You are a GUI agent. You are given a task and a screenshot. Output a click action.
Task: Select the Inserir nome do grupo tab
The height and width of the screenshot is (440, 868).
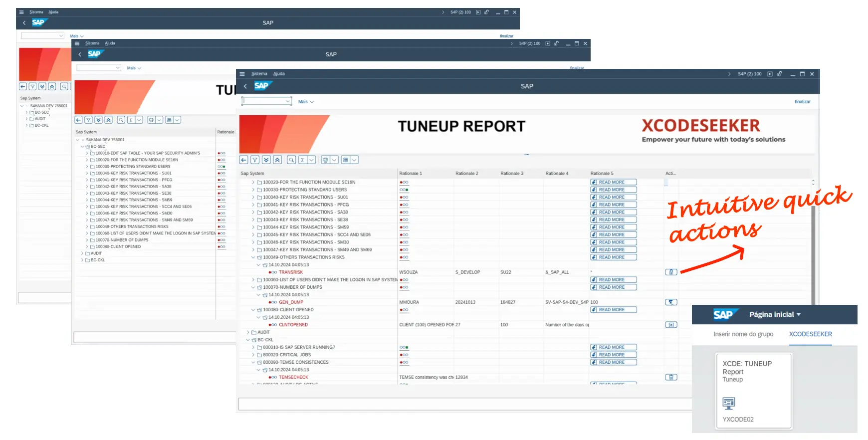coord(743,334)
